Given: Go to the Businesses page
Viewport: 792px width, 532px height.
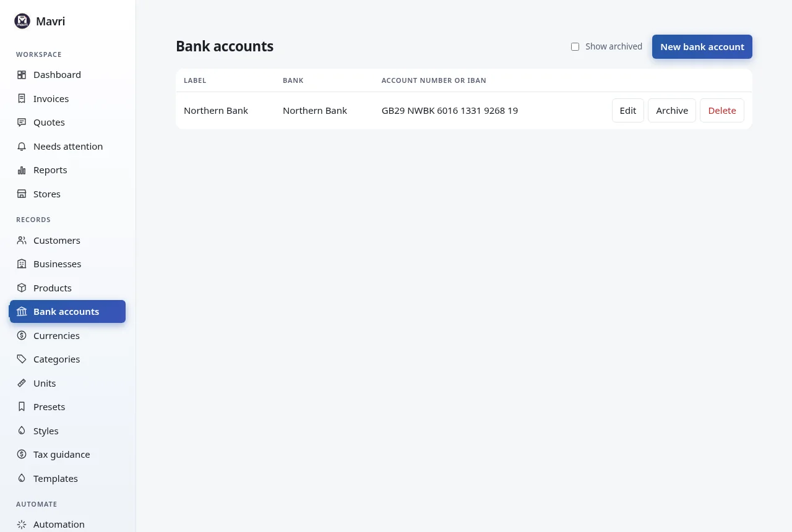Looking at the screenshot, I should click(67, 264).
